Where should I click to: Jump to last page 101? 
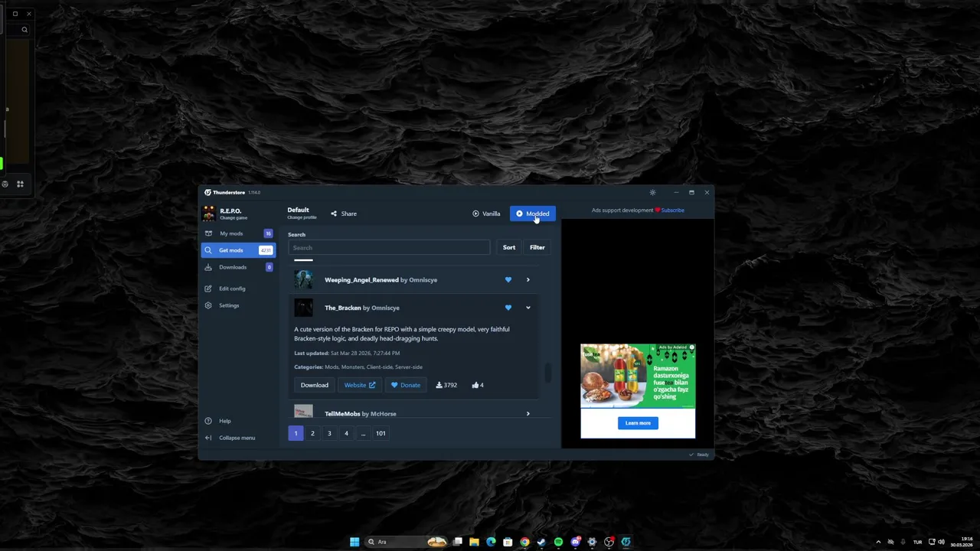click(x=381, y=433)
